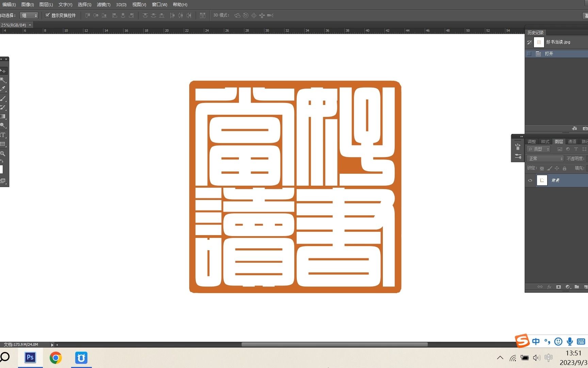
Task: Select the Rectangle shape tool
Action: 3,144
